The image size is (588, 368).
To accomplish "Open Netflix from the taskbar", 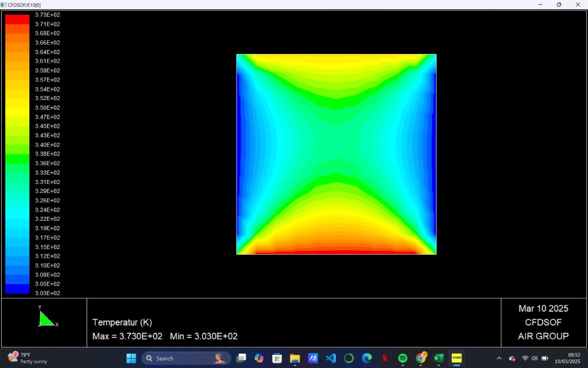I will (385, 358).
